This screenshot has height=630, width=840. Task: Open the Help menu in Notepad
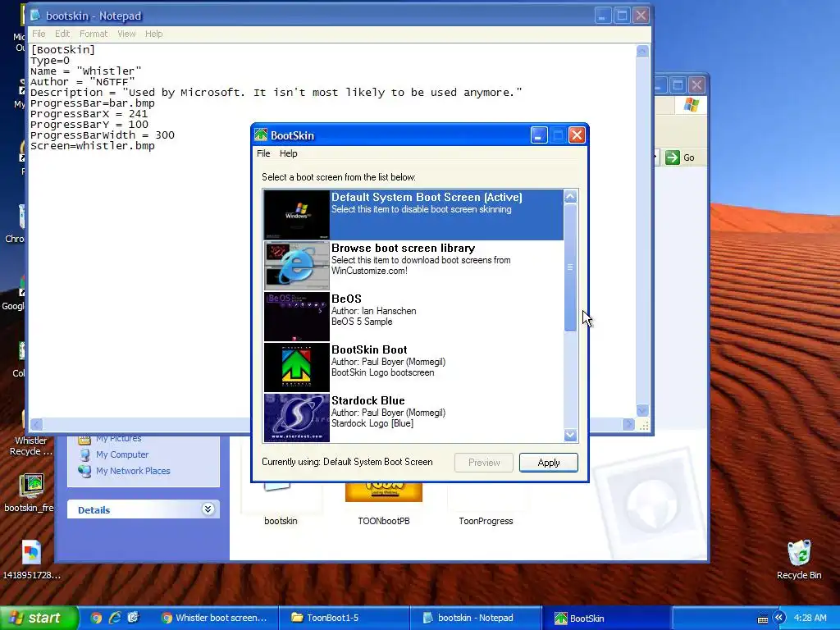click(x=153, y=34)
